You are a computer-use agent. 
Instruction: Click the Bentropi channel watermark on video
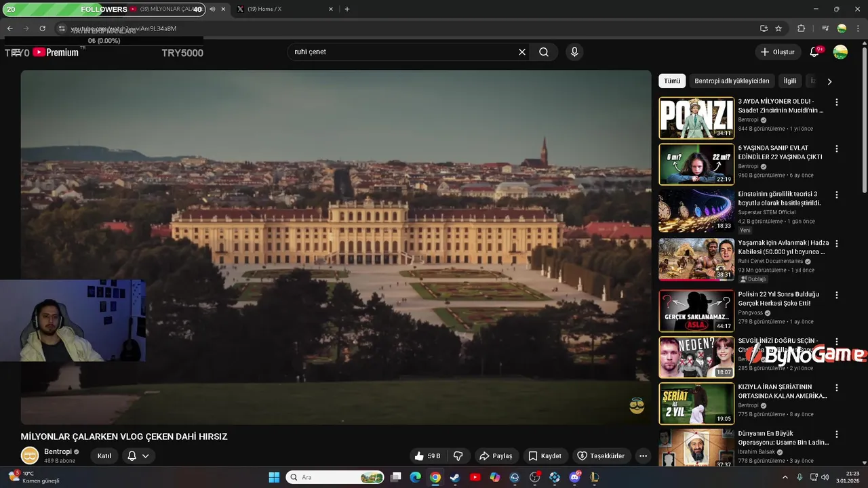(637, 405)
